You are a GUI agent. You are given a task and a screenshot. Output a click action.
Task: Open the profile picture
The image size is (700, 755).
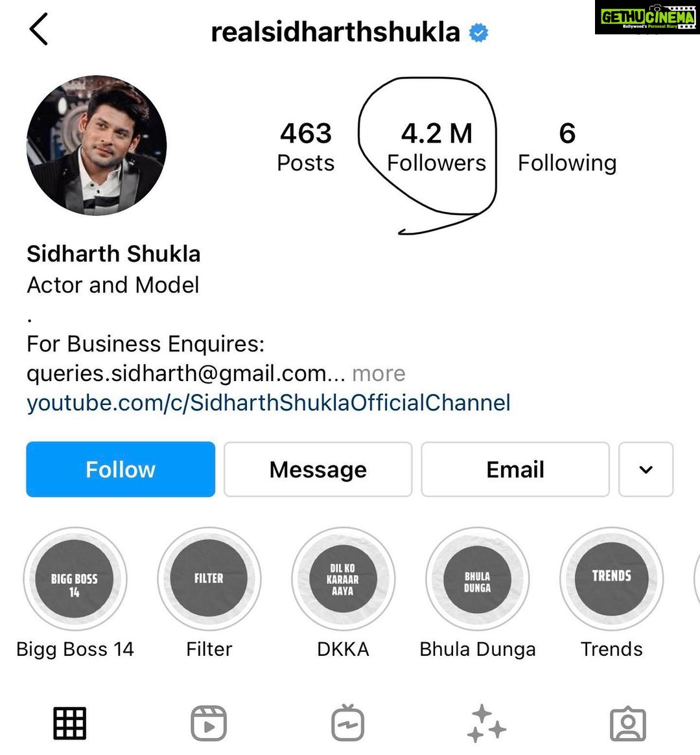97,145
